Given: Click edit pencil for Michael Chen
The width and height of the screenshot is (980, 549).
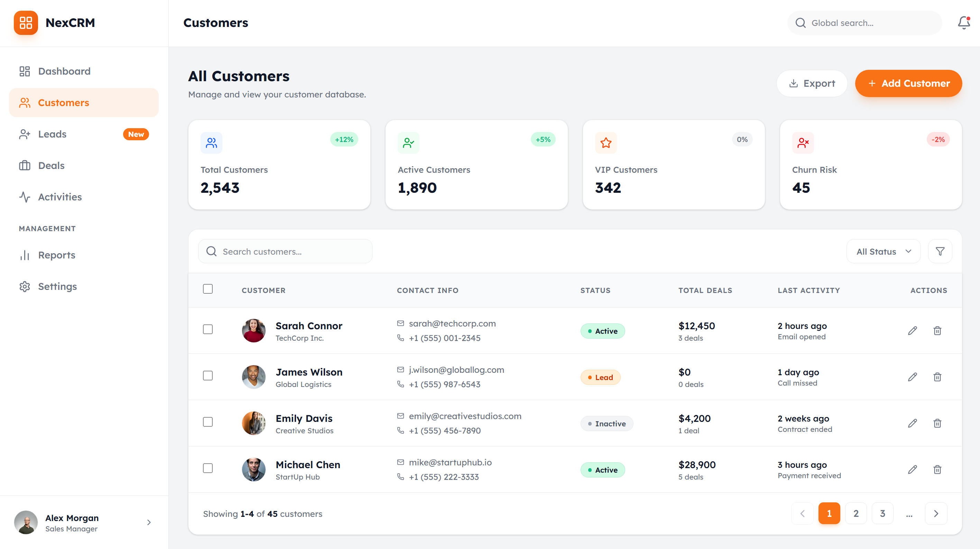Looking at the screenshot, I should [x=912, y=469].
